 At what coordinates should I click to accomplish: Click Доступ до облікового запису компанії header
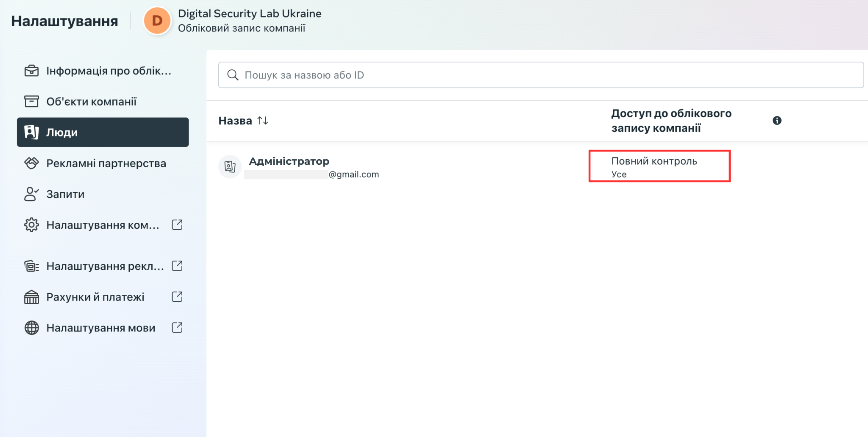(671, 121)
